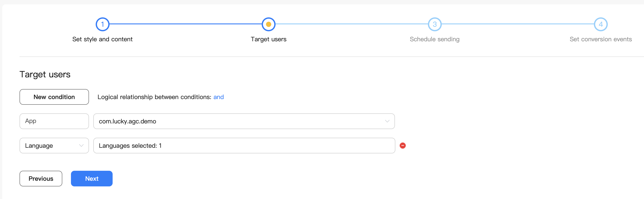Click the step 3 circle icon
The height and width of the screenshot is (199, 644).
[434, 24]
